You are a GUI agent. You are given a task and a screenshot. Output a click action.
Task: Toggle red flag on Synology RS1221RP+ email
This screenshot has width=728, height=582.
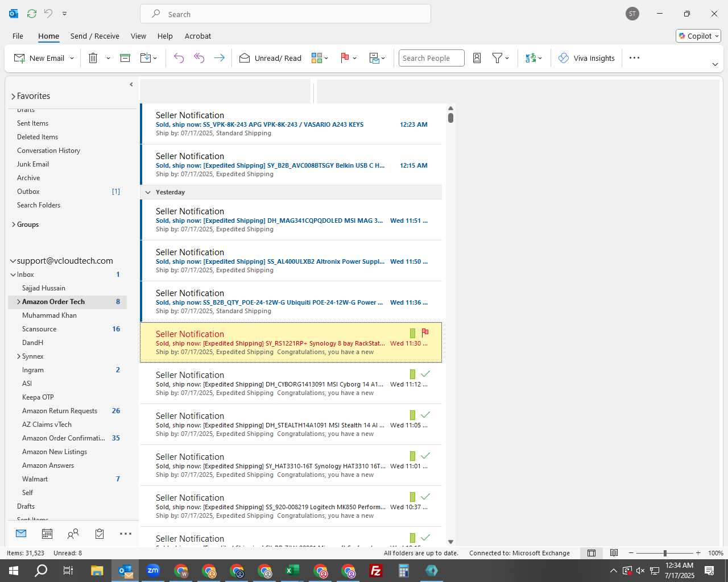(425, 333)
